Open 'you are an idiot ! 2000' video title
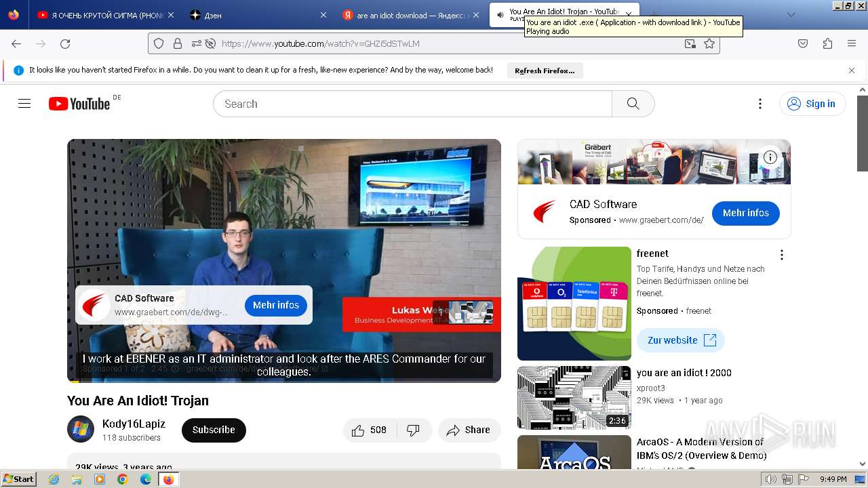The width and height of the screenshot is (868, 488). click(x=684, y=373)
